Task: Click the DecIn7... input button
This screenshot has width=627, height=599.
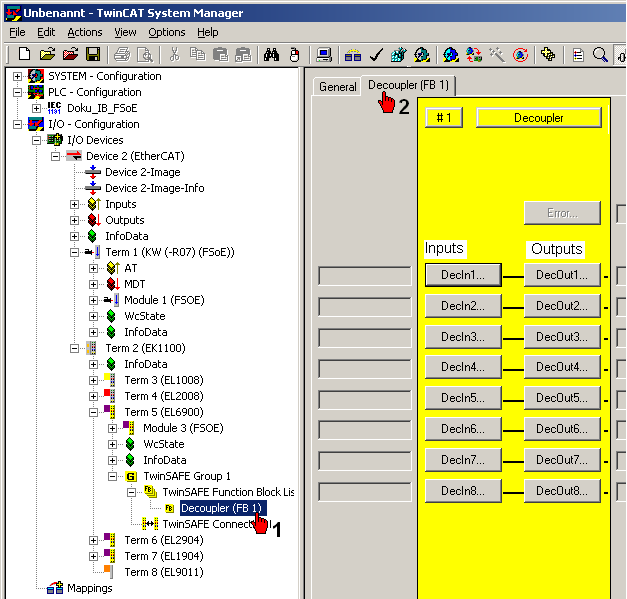Action: pyautogui.click(x=463, y=460)
